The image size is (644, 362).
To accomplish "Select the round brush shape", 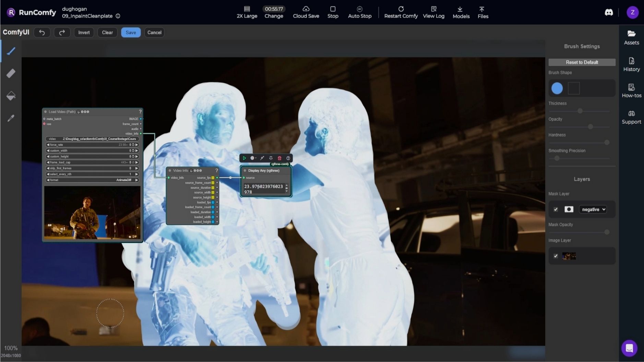I will coord(557,88).
